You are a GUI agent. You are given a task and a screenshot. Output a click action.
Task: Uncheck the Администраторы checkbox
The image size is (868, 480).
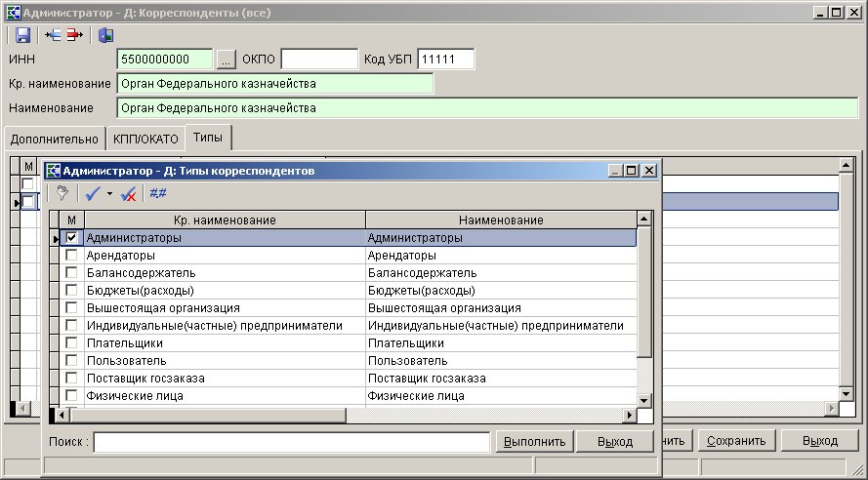(71, 237)
